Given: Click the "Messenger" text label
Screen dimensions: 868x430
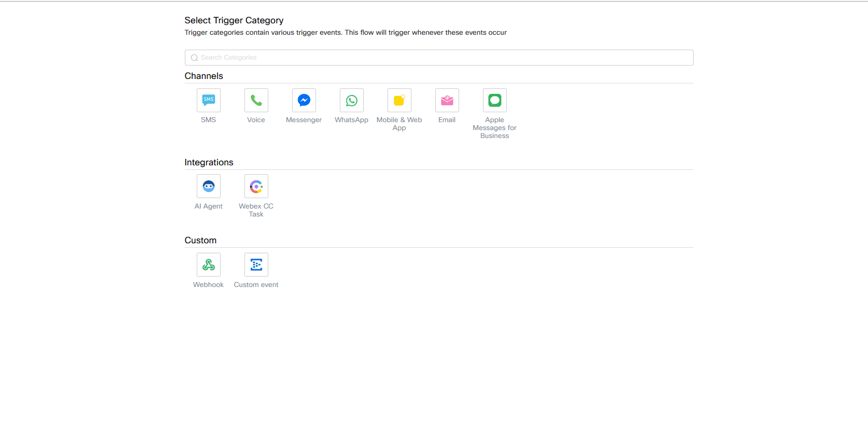Looking at the screenshot, I should (x=304, y=120).
